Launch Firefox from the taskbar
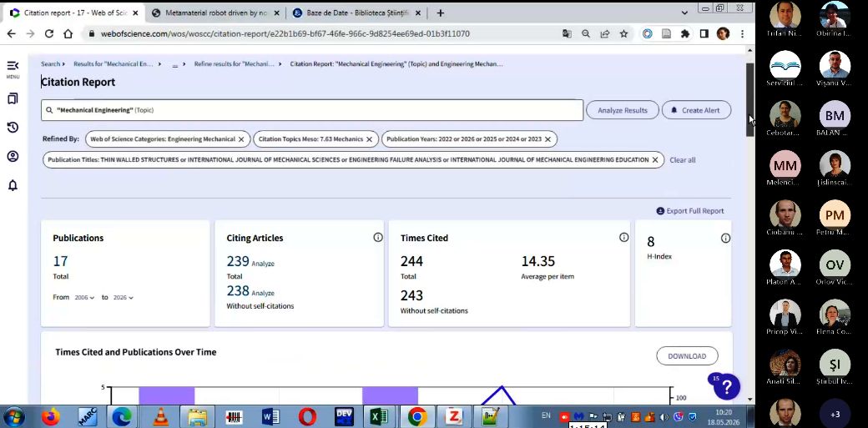This screenshot has width=868, height=428. [x=51, y=416]
